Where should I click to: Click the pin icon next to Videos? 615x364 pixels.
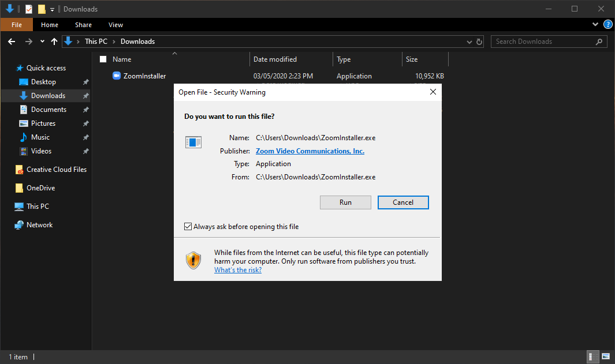(85, 151)
